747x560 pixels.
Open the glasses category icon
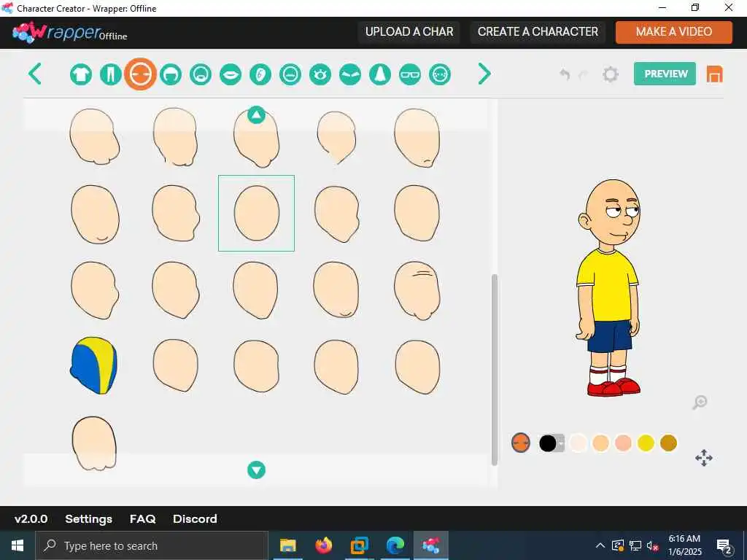410,74
